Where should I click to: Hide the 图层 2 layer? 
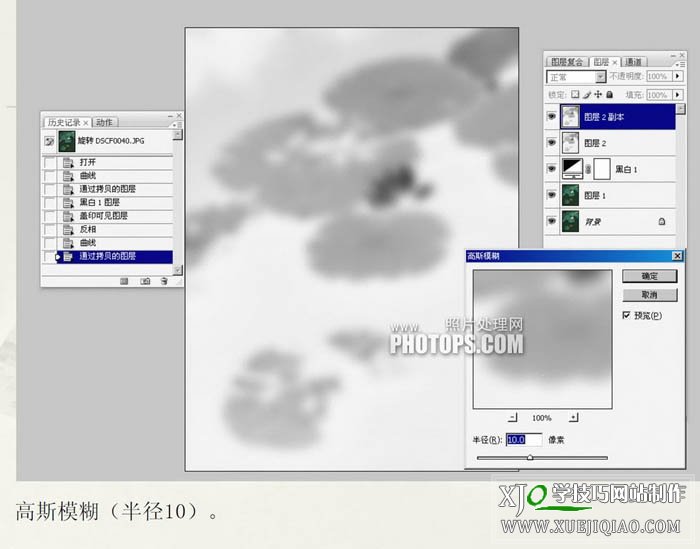(552, 143)
